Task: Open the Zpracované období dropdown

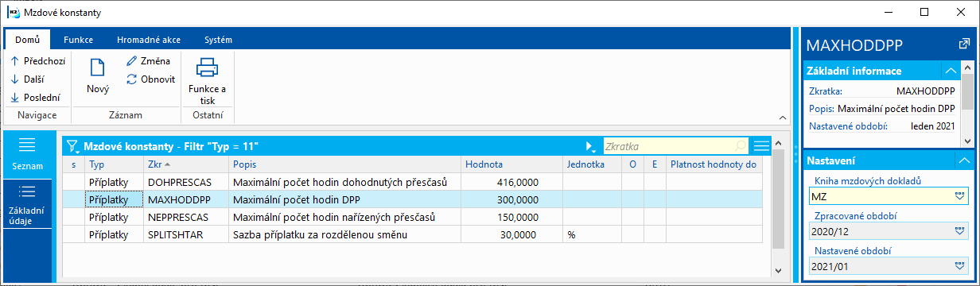Action: point(959,232)
